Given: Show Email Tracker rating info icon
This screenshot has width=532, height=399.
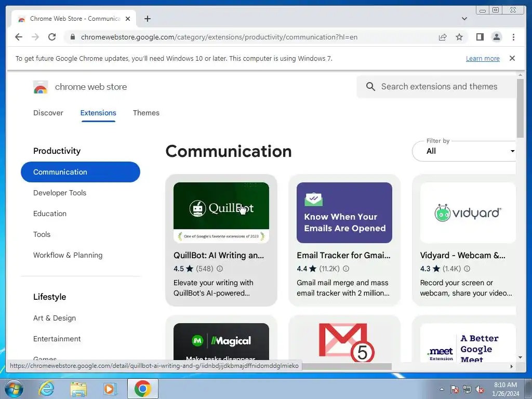Looking at the screenshot, I should click(x=346, y=269).
